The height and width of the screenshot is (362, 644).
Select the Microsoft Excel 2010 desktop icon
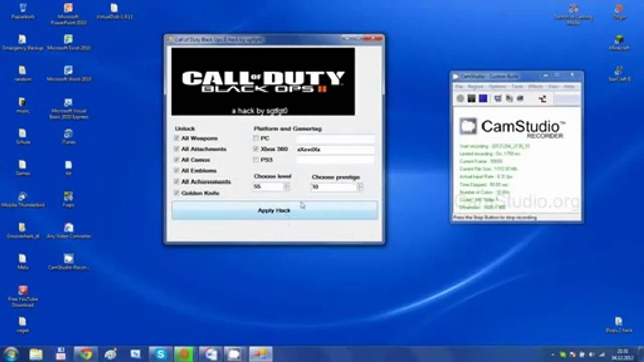[x=68, y=42]
